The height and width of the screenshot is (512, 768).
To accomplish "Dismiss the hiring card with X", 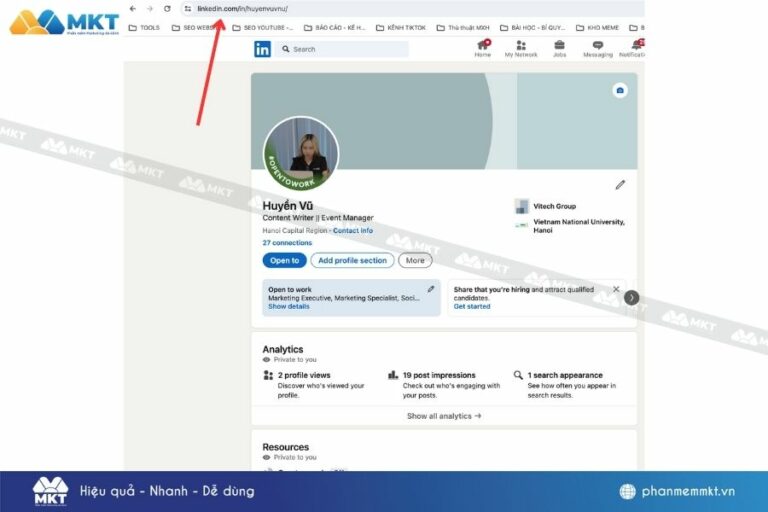I will (x=616, y=290).
